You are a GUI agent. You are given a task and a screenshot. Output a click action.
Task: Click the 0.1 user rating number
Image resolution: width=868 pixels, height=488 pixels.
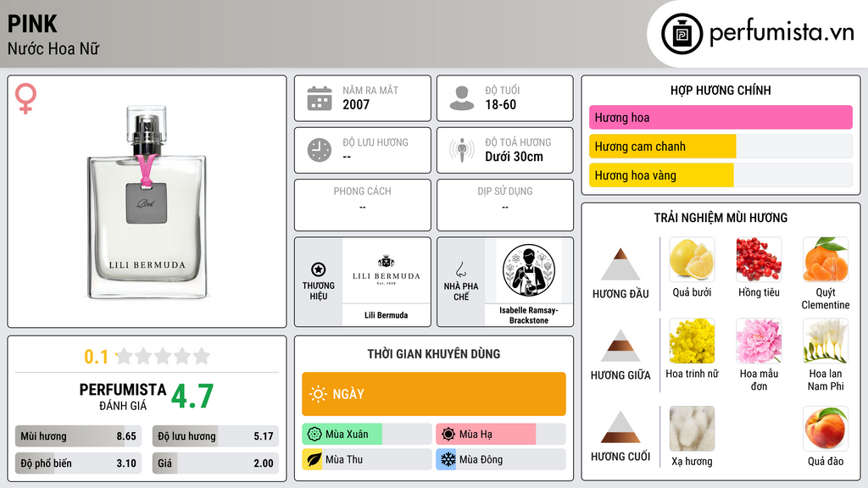(x=96, y=357)
